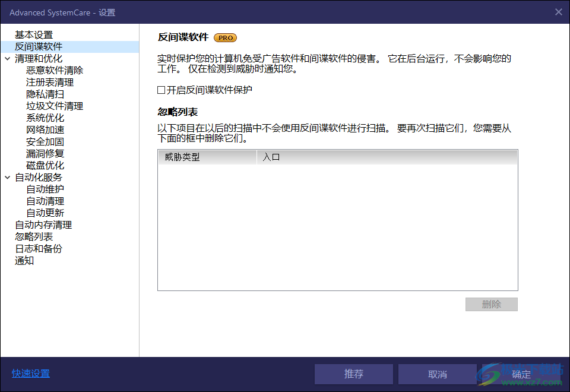Open 通知 settings

click(x=24, y=260)
